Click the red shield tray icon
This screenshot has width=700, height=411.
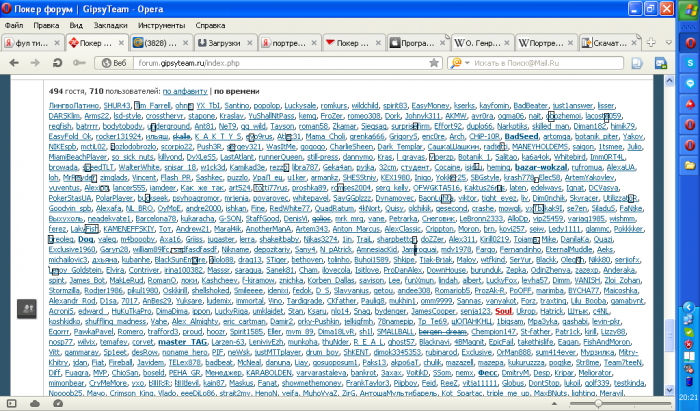[x=689, y=344]
